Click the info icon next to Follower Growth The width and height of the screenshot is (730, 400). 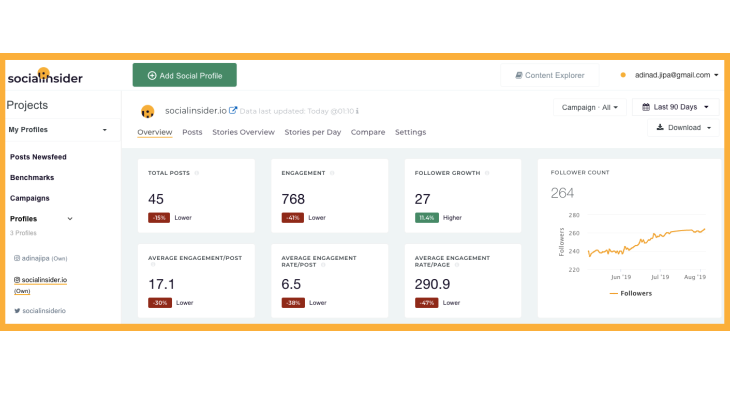click(x=487, y=173)
